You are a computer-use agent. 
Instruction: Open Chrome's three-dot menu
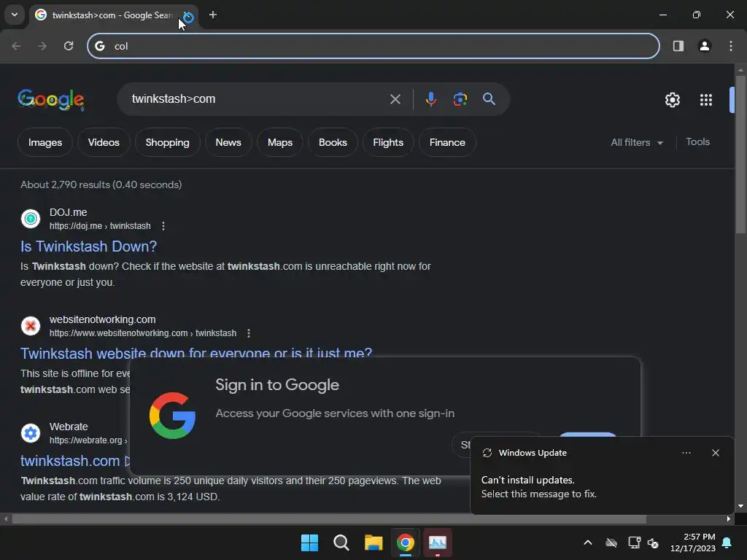pyautogui.click(x=731, y=46)
